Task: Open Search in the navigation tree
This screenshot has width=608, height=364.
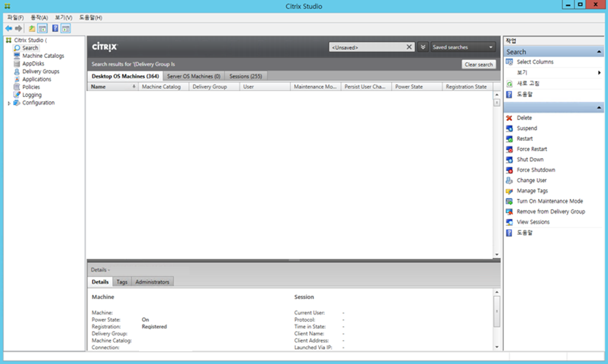Action: (30, 48)
